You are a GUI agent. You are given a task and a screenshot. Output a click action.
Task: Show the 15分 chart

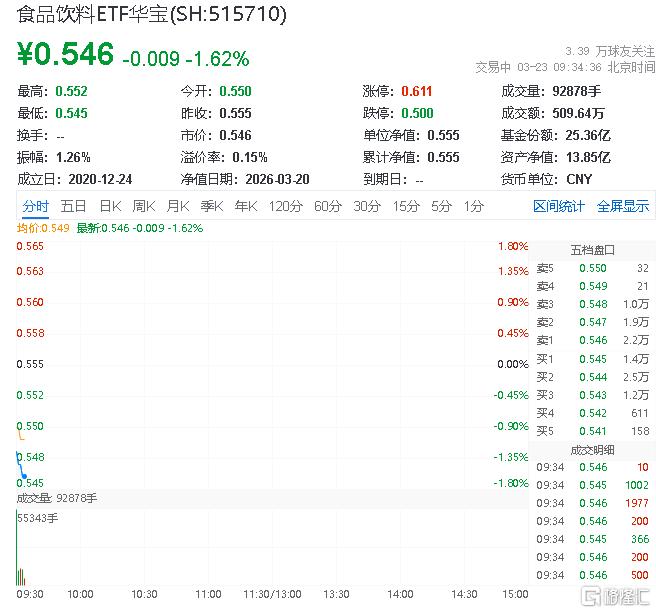[406, 206]
